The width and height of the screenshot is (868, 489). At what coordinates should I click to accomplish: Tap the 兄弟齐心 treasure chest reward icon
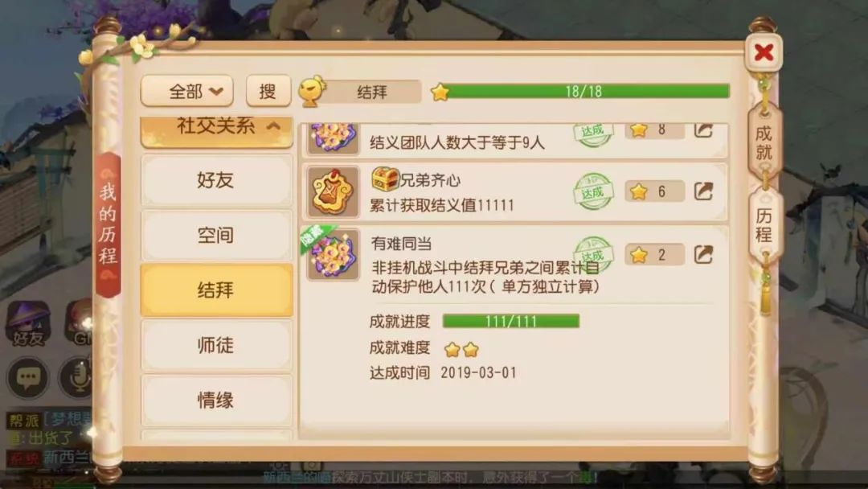click(x=385, y=179)
